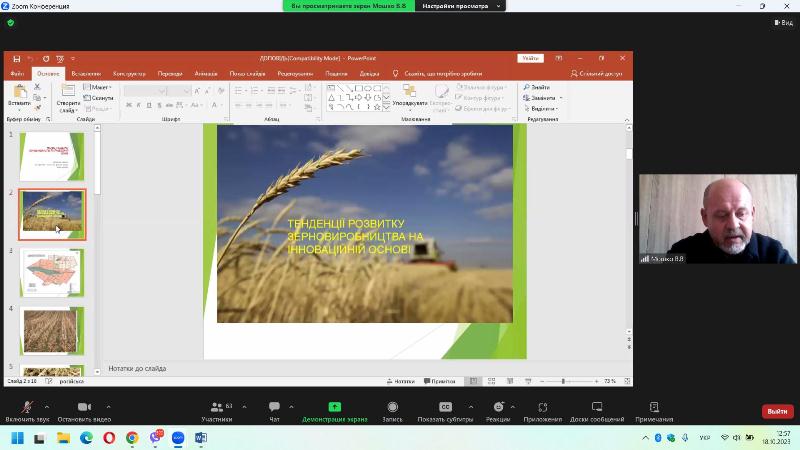Select slide 3 thumbnail with map
This screenshot has height=450, width=800.
tap(52, 271)
